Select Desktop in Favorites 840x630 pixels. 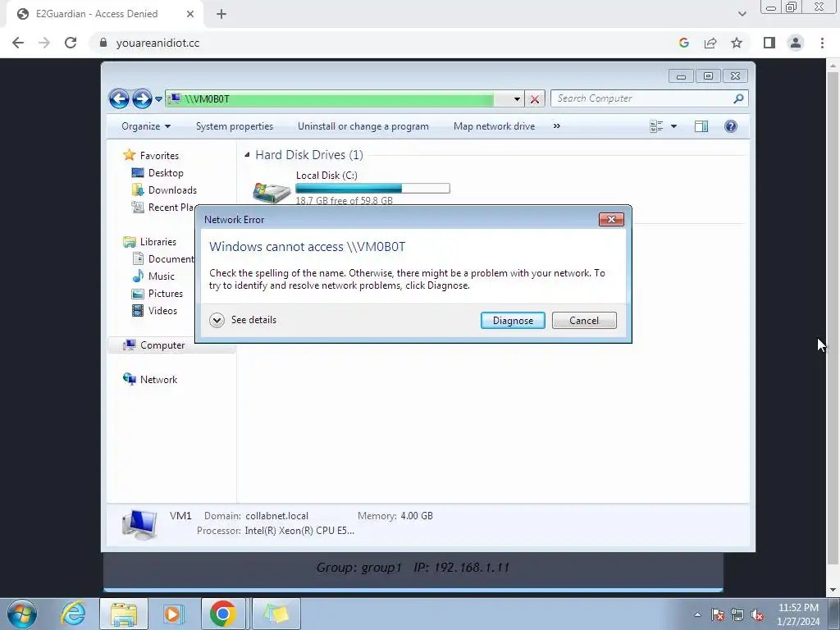[x=166, y=173]
